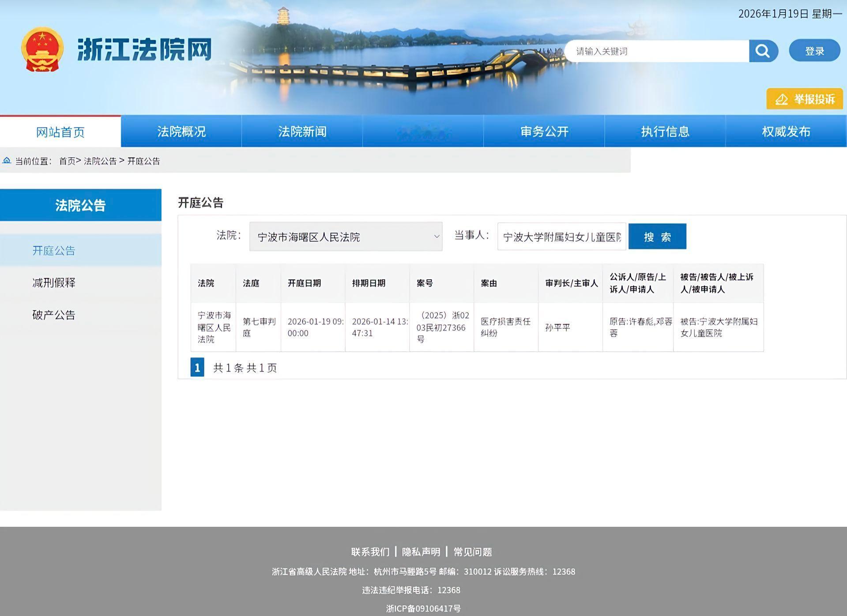This screenshot has width=847, height=616.
Task: Click the magnifier search icon
Action: [763, 51]
